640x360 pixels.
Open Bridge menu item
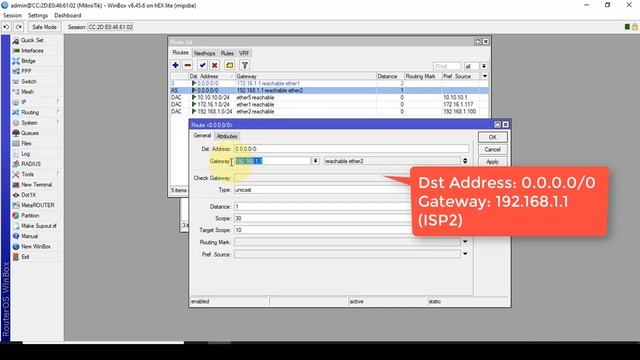click(28, 61)
